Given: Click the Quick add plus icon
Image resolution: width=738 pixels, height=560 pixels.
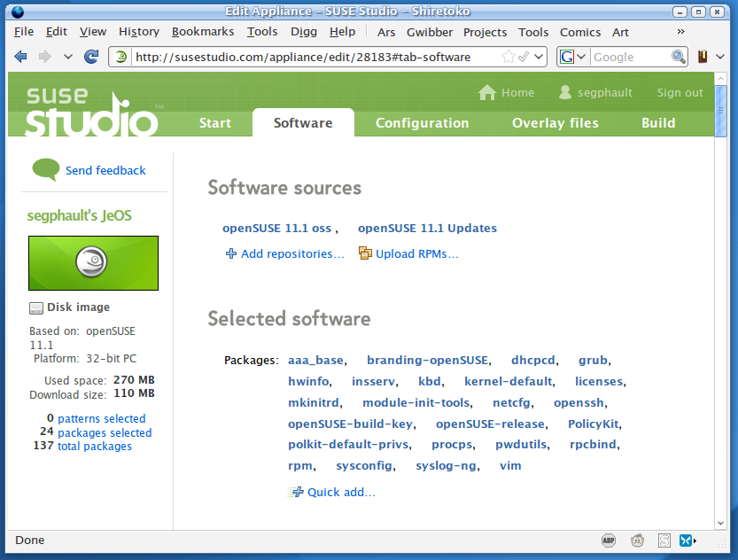Looking at the screenshot, I should pos(296,493).
